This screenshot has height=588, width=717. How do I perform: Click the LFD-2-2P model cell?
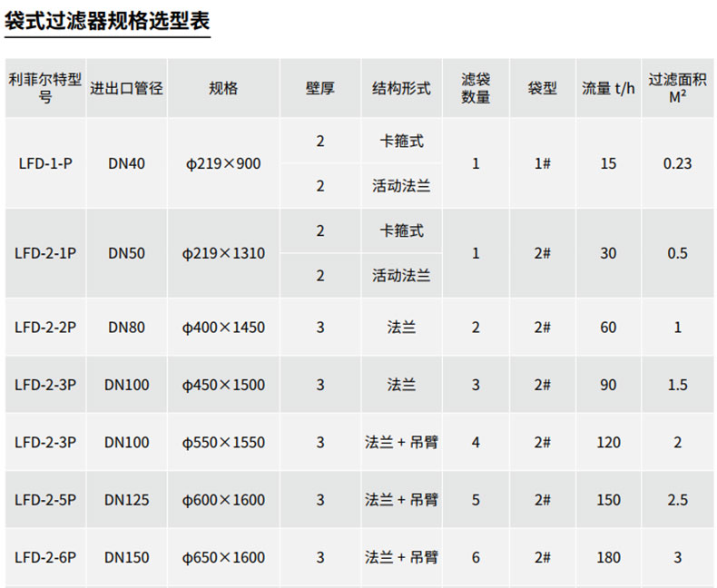(45, 327)
